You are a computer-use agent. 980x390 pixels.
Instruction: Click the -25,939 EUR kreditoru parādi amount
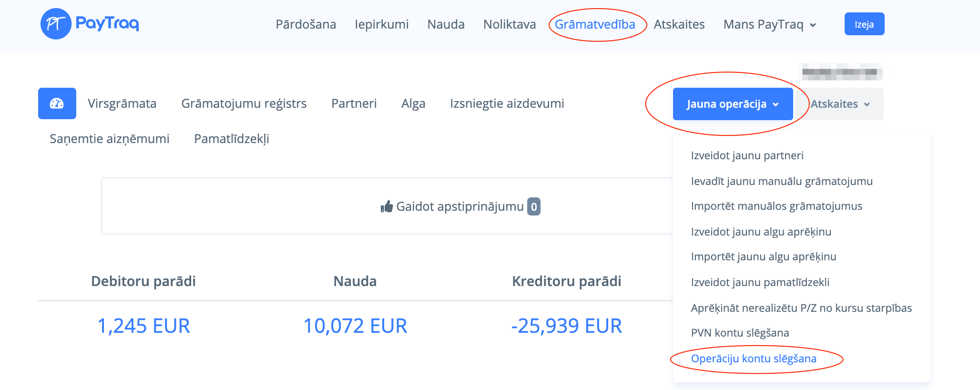(x=566, y=326)
